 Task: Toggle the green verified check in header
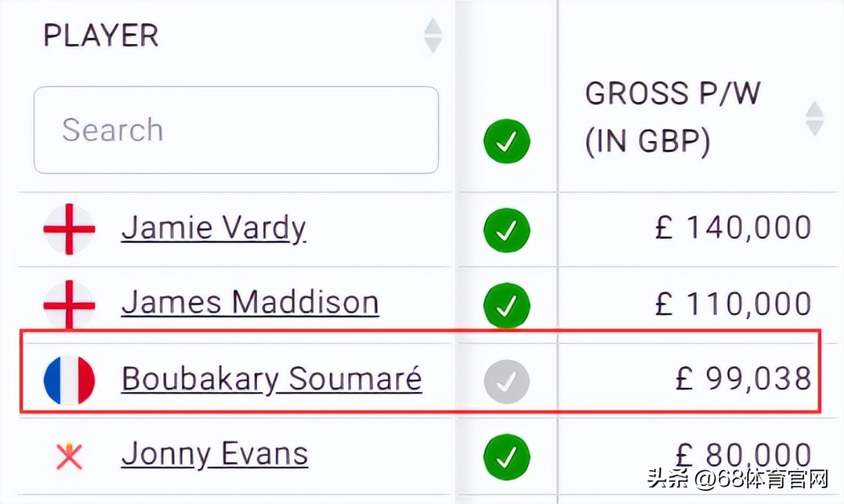(x=506, y=142)
